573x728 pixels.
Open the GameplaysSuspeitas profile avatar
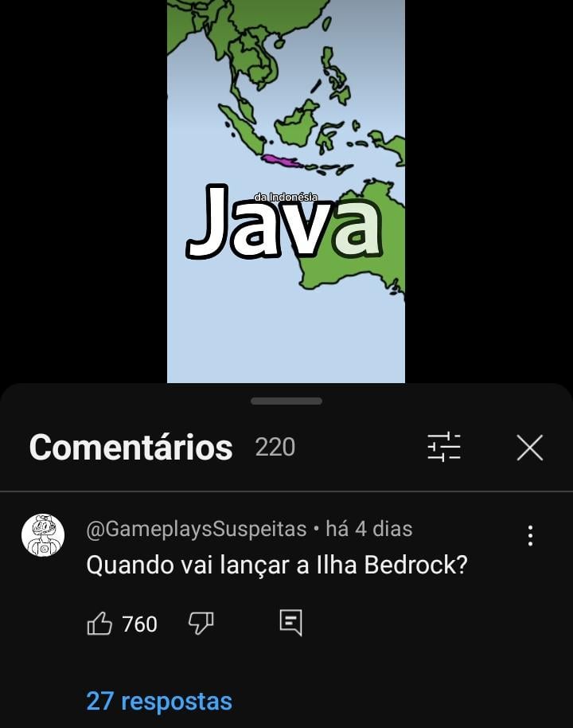point(43,535)
